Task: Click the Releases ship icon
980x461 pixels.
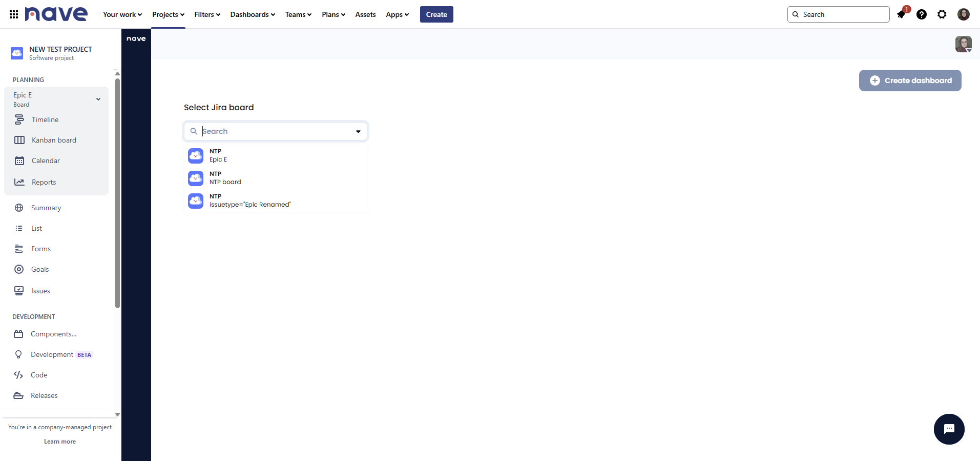Action: coord(18,395)
